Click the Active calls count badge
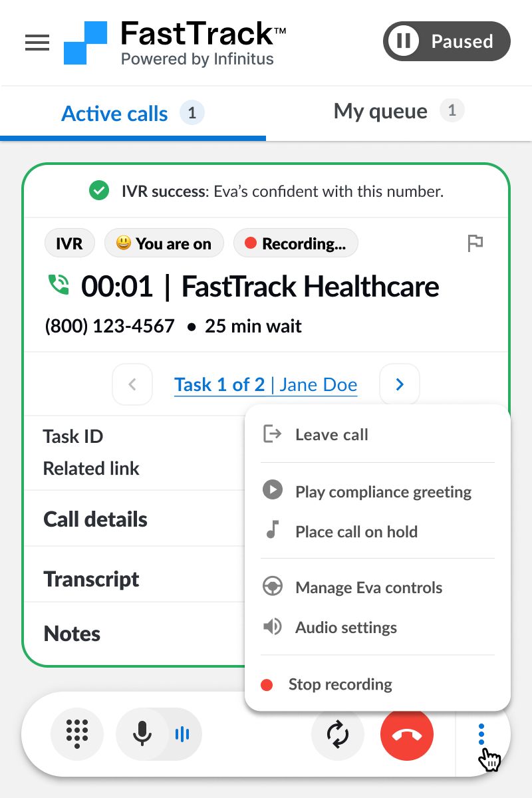The height and width of the screenshot is (798, 532). [x=192, y=113]
